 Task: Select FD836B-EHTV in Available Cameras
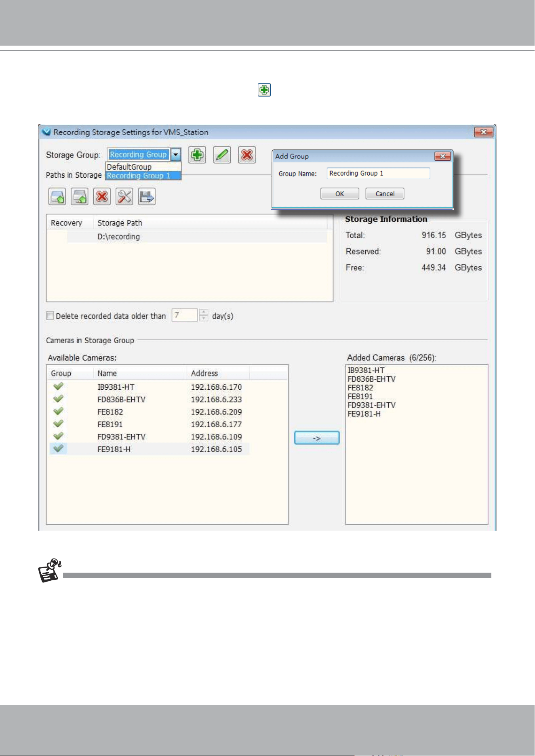point(121,399)
